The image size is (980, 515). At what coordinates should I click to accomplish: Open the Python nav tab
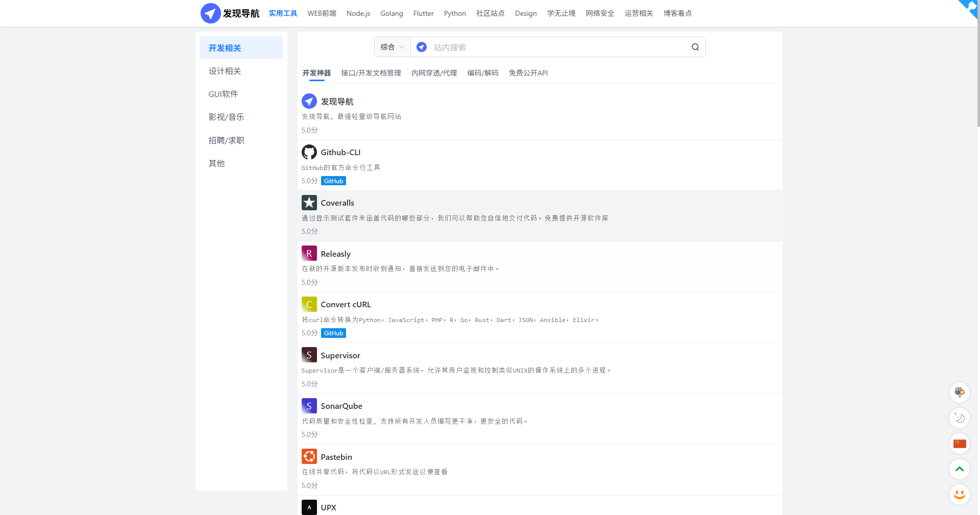click(x=455, y=13)
